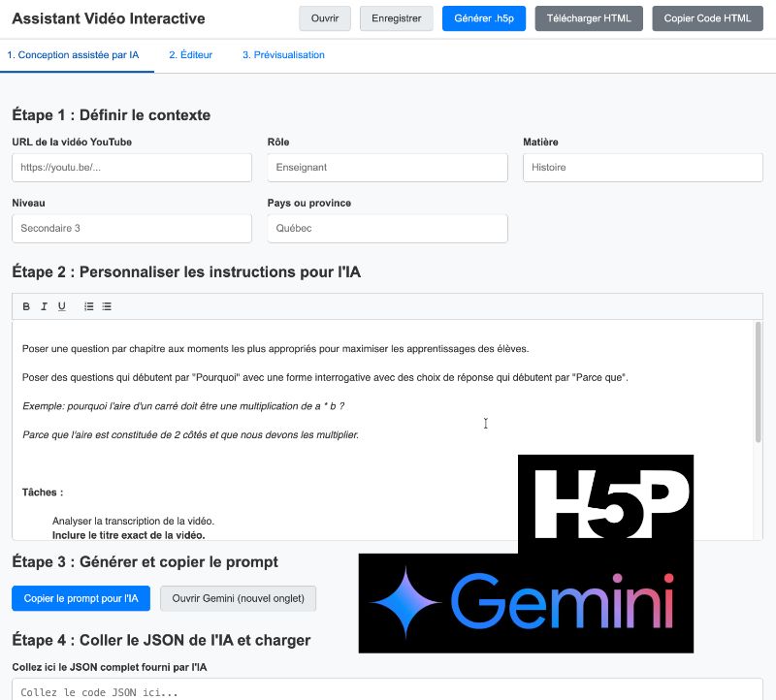Click the Ouvrir button

coord(324,17)
